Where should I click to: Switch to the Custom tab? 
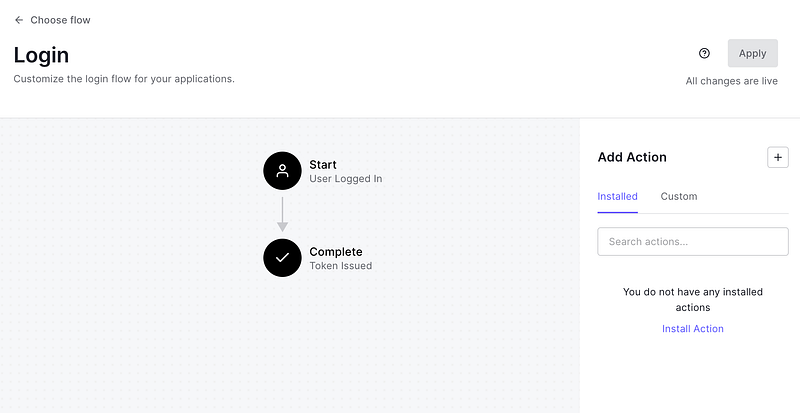pyautogui.click(x=679, y=196)
